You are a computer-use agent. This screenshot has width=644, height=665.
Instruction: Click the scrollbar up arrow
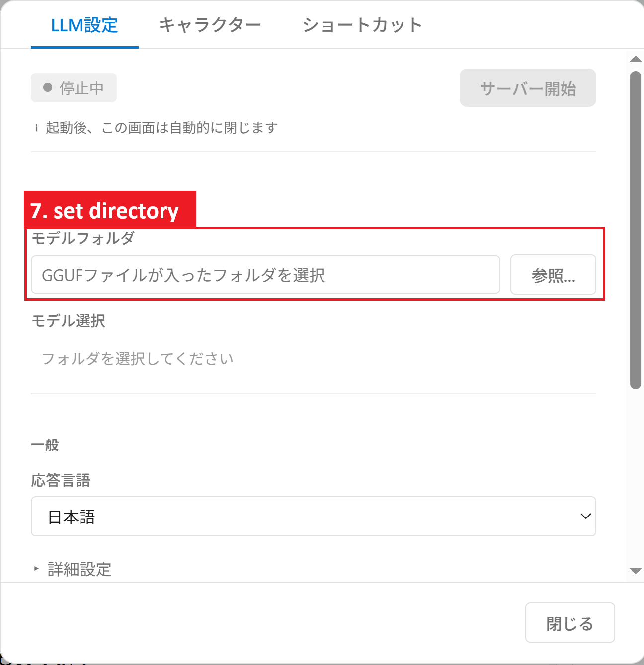pos(636,59)
